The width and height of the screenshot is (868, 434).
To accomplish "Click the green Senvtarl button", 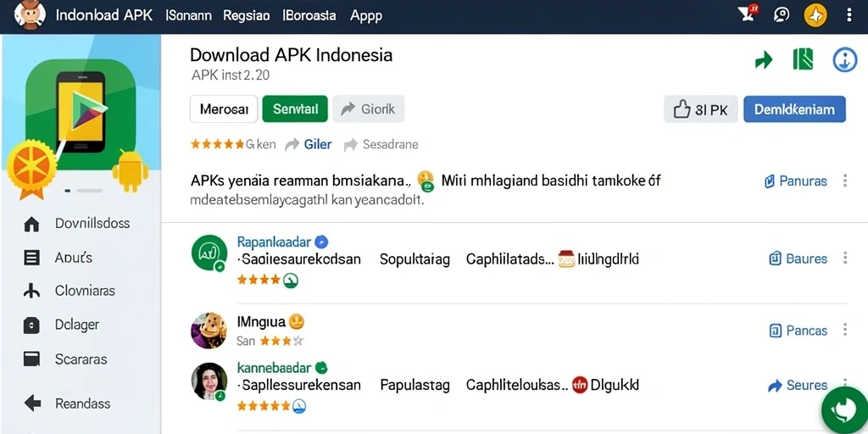I will (295, 109).
